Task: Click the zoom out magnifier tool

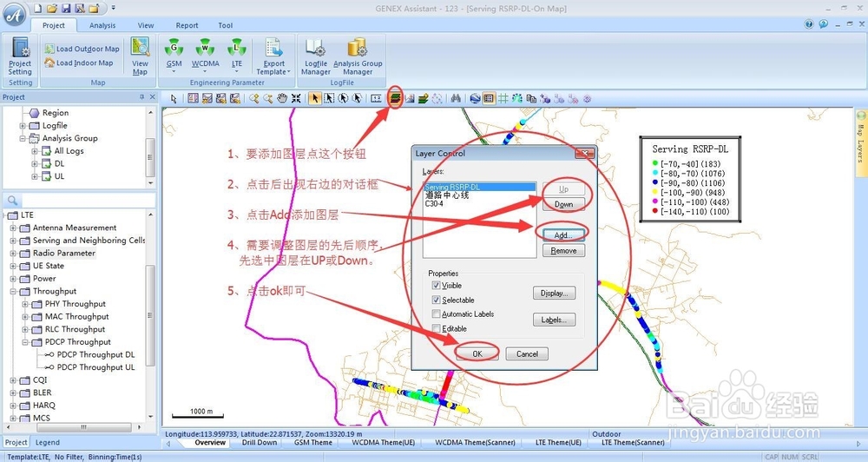Action: 268,99
